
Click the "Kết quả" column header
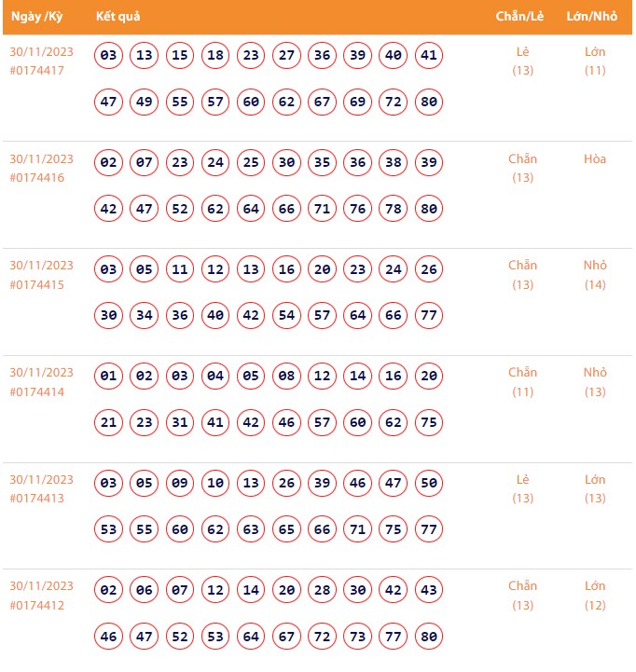[118, 18]
